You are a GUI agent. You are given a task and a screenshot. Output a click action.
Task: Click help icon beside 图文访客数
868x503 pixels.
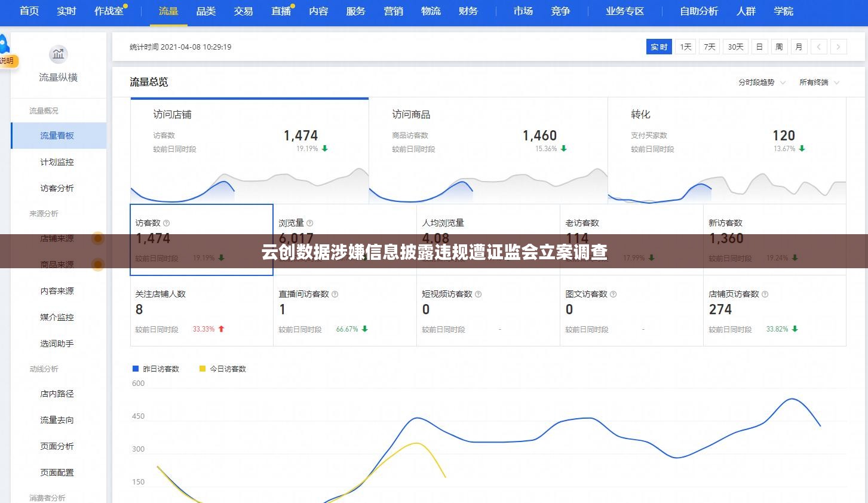(614, 295)
